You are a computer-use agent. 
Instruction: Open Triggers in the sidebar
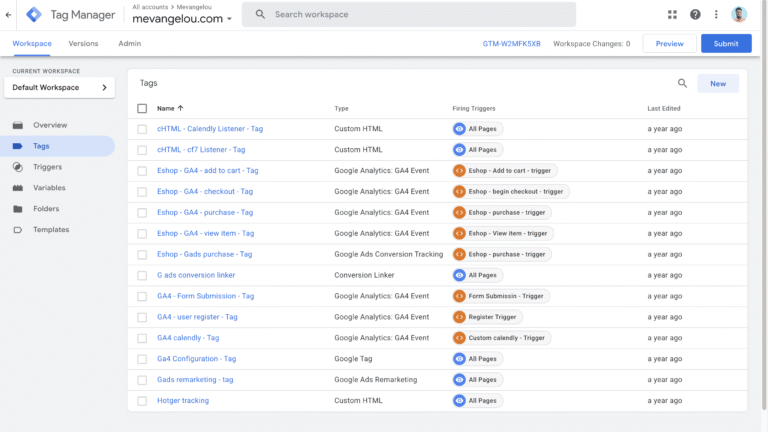point(47,167)
